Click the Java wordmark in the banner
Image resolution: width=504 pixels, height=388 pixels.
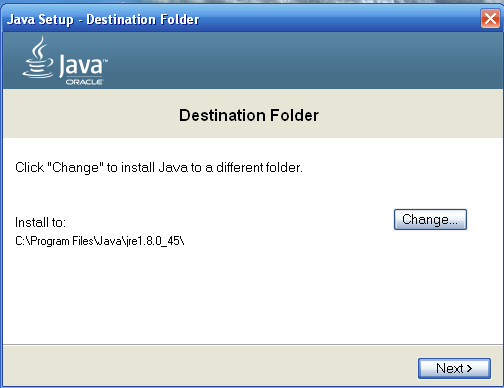coord(81,65)
